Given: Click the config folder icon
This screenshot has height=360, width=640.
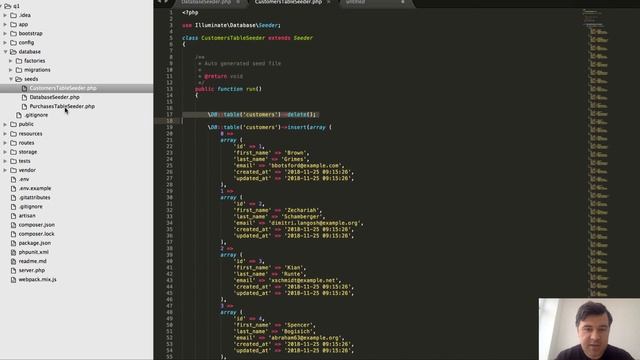Looking at the screenshot, I should tap(13, 42).
